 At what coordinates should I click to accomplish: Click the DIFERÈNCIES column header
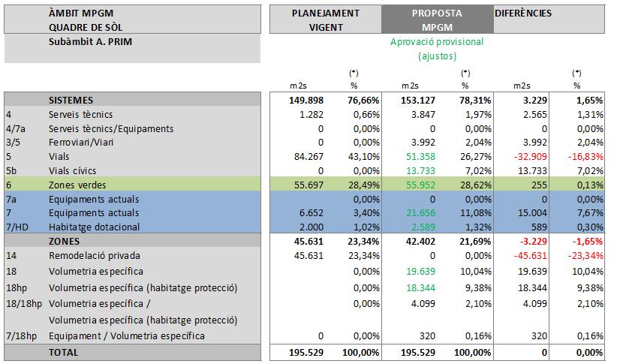(x=523, y=14)
